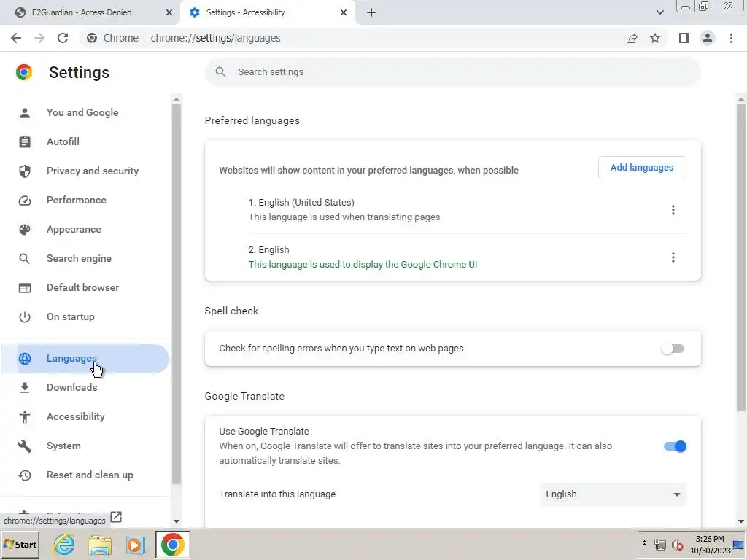Click the site info icon beside Chrome label
The image size is (747, 560).
(x=93, y=38)
